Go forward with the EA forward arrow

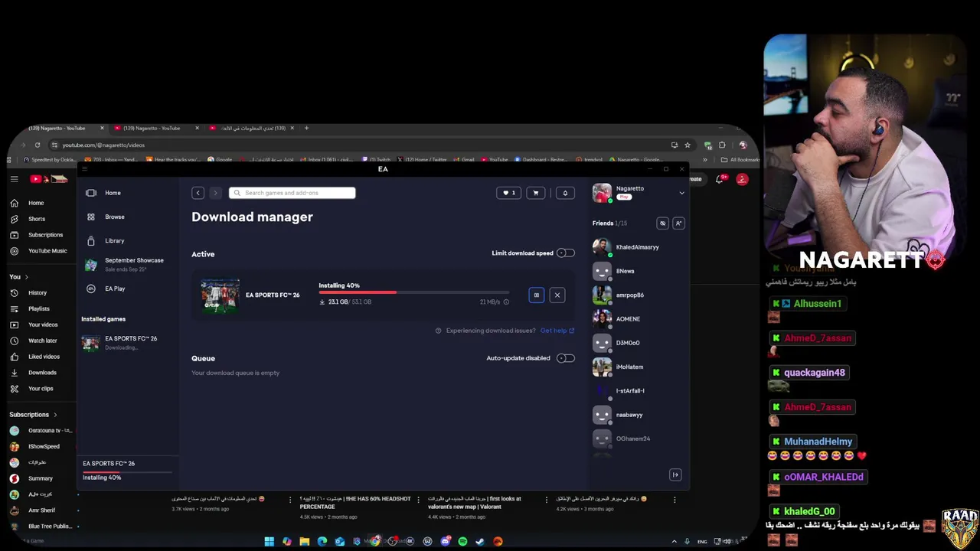[x=215, y=193]
